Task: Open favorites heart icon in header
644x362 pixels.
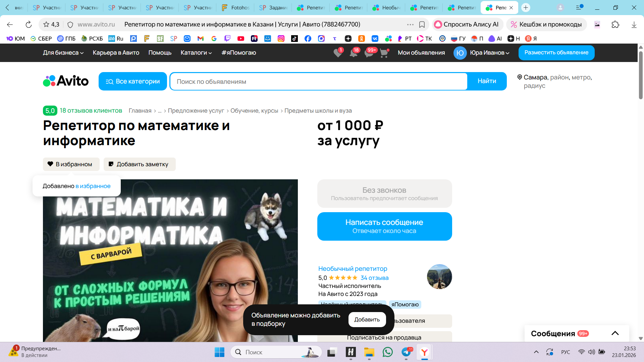Action: [338, 53]
